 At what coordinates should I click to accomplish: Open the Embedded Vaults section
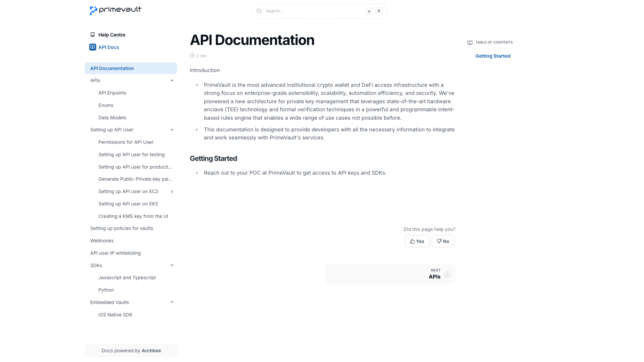point(172,302)
